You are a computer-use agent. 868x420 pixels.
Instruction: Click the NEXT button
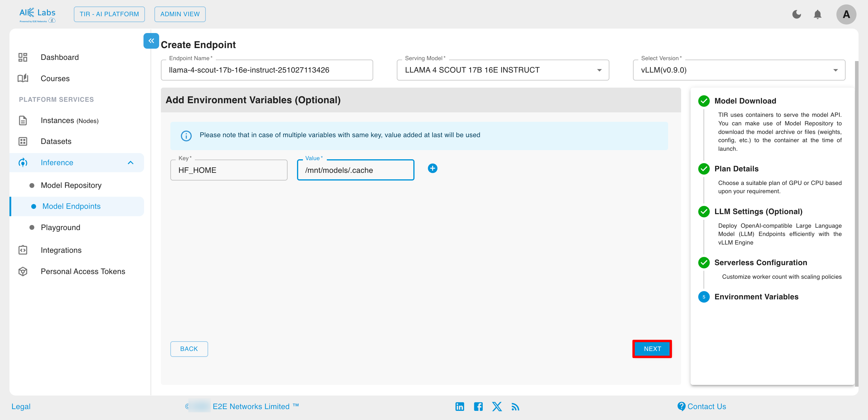click(x=652, y=349)
